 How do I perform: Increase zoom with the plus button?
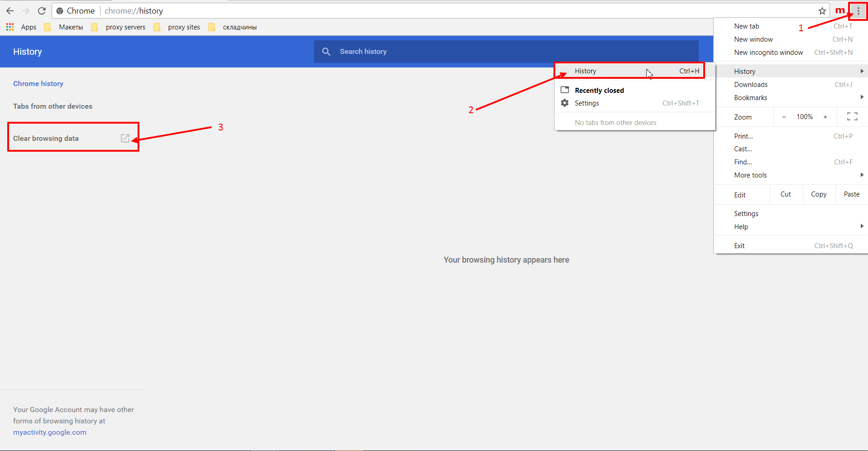pyautogui.click(x=825, y=117)
